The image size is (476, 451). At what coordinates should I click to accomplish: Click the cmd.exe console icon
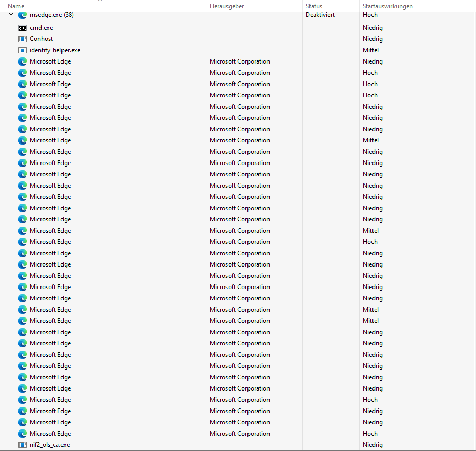pyautogui.click(x=23, y=28)
